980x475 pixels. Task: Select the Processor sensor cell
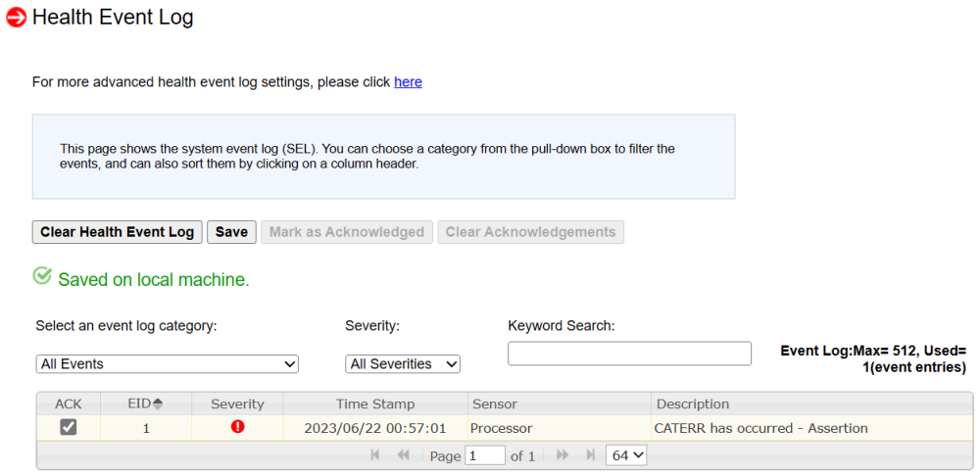[559, 428]
